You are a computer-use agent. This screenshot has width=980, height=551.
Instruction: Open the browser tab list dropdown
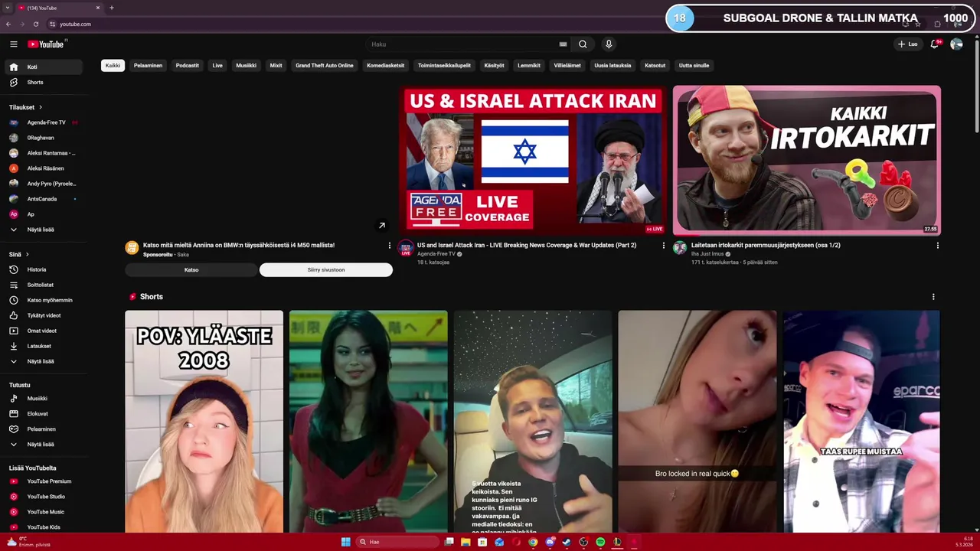pos(7,8)
